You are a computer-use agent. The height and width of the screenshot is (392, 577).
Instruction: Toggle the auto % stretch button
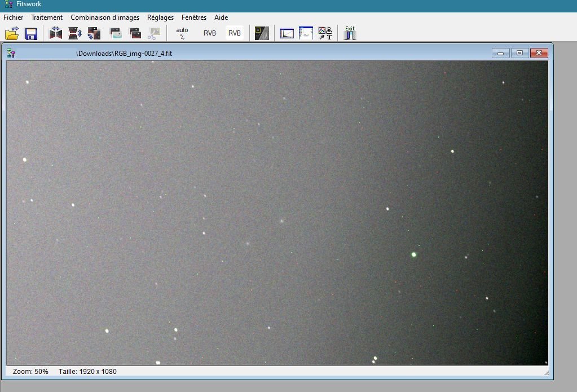pos(182,33)
